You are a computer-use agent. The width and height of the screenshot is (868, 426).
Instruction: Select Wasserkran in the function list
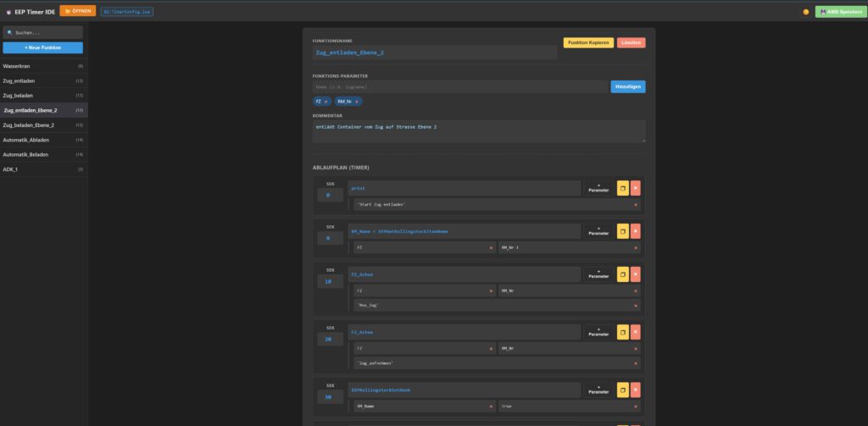[x=42, y=65]
